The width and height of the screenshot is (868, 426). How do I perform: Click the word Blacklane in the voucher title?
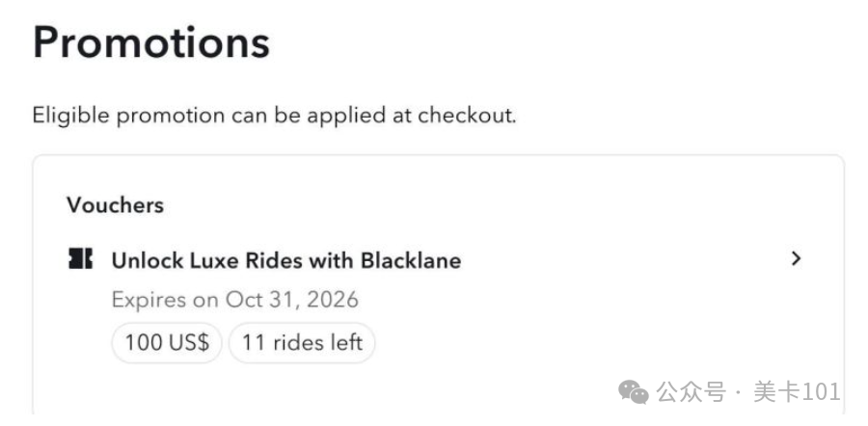[411, 260]
